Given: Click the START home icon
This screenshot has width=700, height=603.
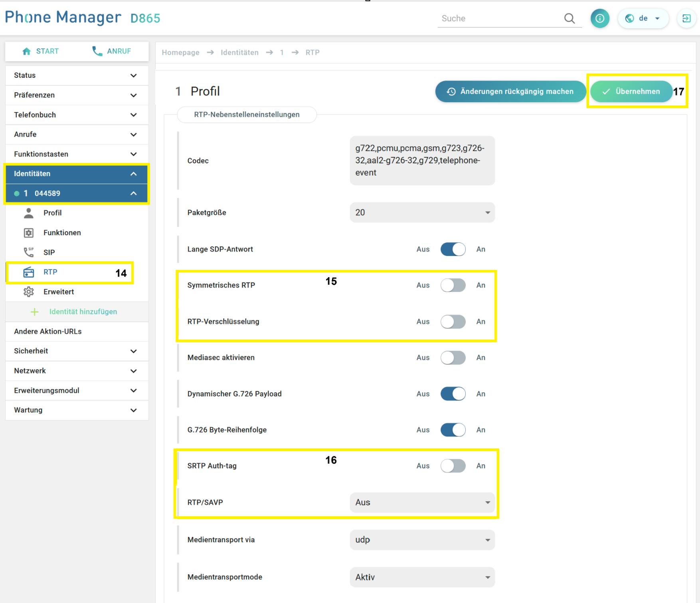Looking at the screenshot, I should coord(27,51).
